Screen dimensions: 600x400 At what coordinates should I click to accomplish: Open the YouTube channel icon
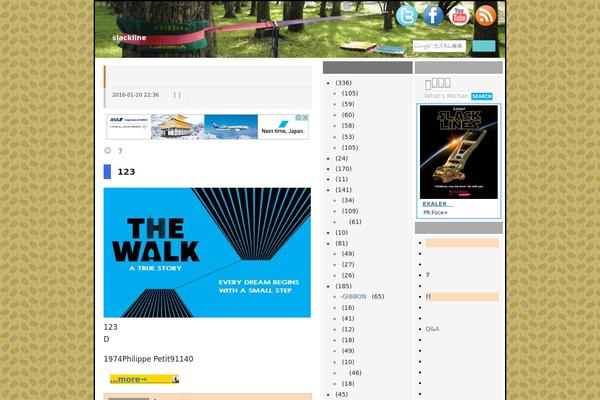[x=459, y=16]
